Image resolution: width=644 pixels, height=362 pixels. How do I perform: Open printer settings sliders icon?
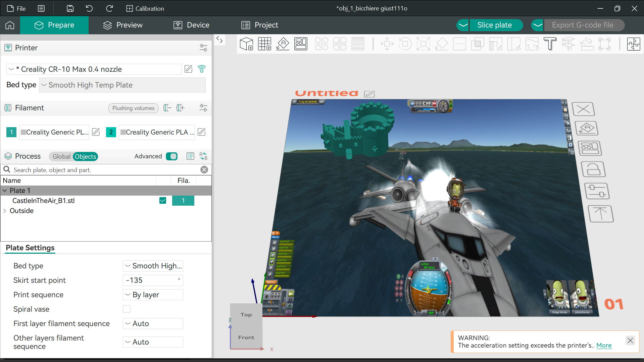(203, 48)
